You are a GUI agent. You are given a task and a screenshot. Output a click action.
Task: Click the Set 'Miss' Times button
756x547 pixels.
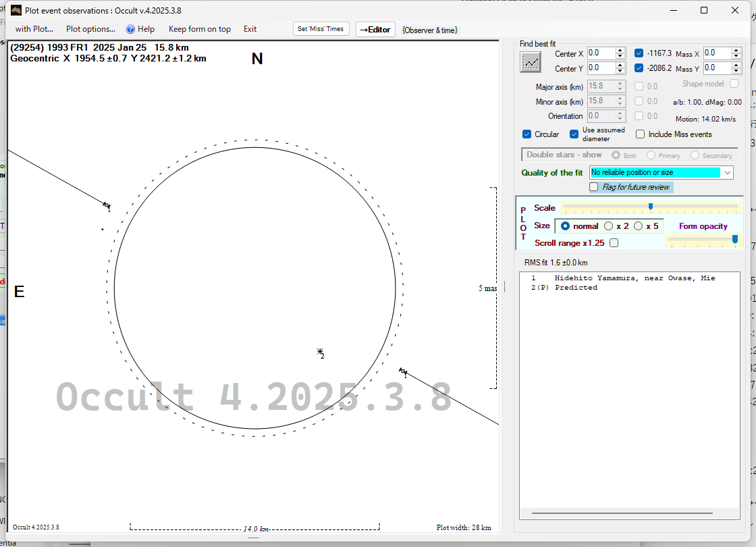tap(321, 29)
